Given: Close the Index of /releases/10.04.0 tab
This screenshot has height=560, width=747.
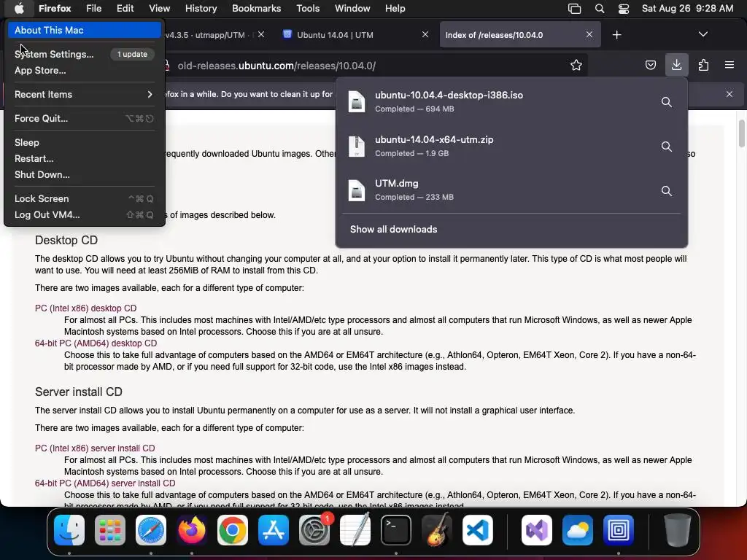Looking at the screenshot, I should [x=589, y=34].
